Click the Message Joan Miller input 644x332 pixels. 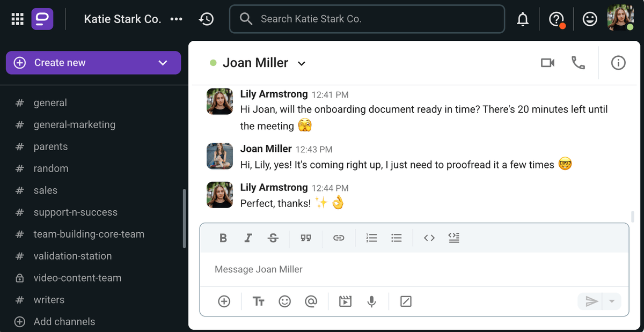click(x=414, y=269)
